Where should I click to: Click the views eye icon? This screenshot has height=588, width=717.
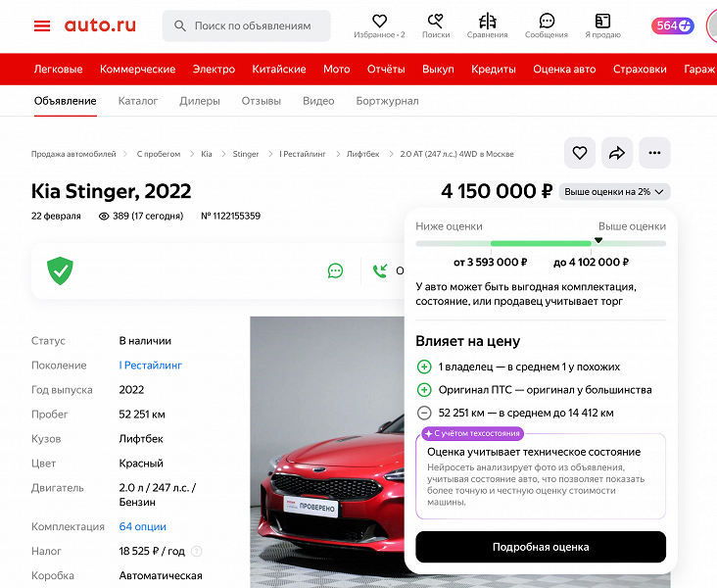pyautogui.click(x=104, y=216)
